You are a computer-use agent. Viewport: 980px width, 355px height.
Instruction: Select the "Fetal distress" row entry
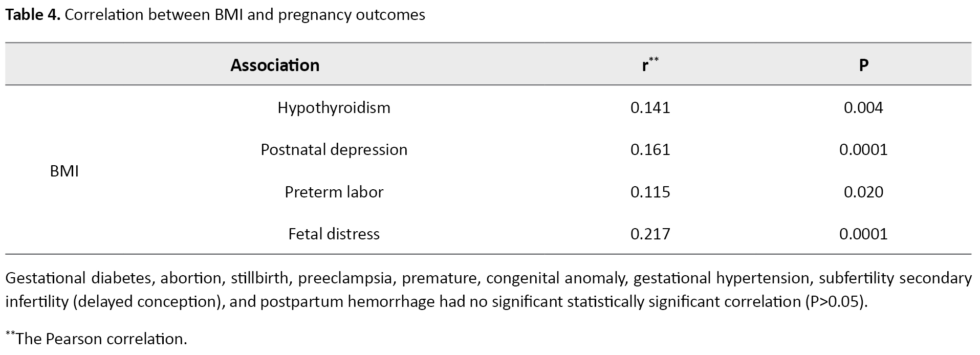(334, 234)
